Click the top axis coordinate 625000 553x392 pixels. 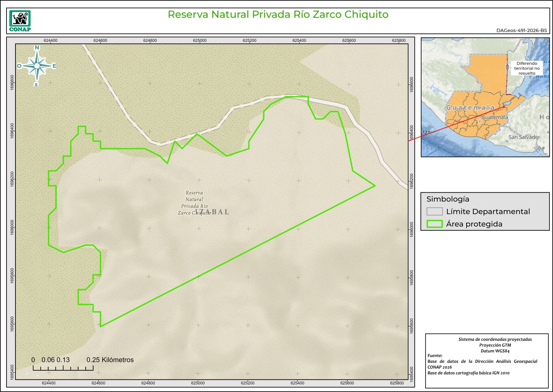pyautogui.click(x=199, y=41)
